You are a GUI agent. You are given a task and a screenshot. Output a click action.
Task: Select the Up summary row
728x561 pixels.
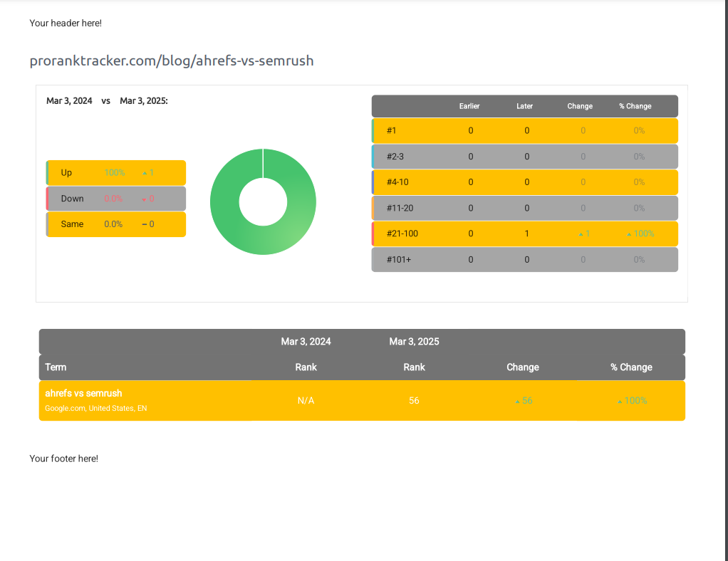(x=116, y=172)
